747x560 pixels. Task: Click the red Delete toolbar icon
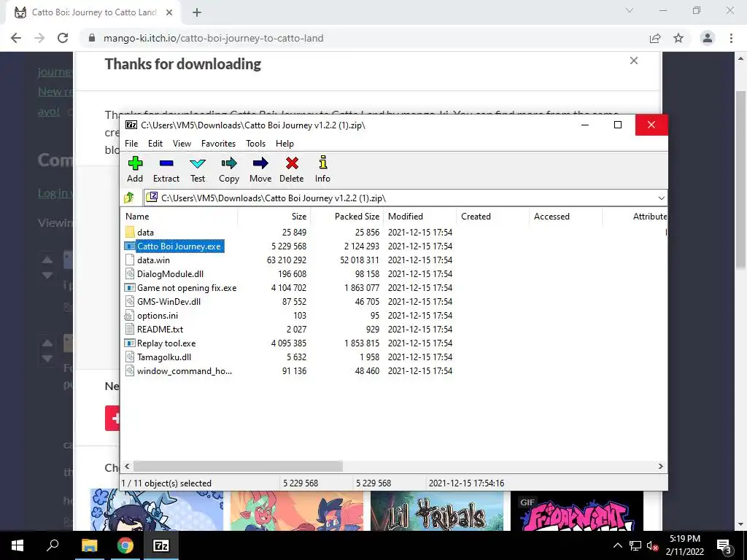coord(292,164)
